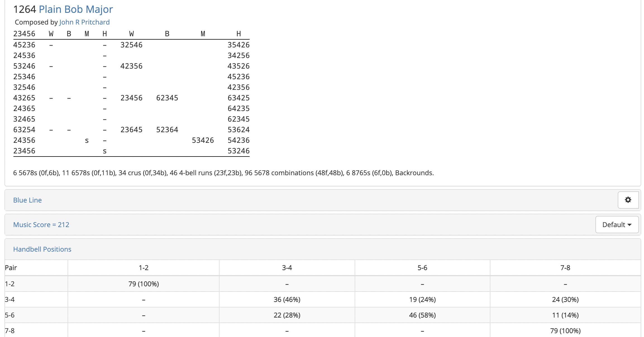Click the 7-8 column header
The image size is (644, 337).
click(x=565, y=268)
